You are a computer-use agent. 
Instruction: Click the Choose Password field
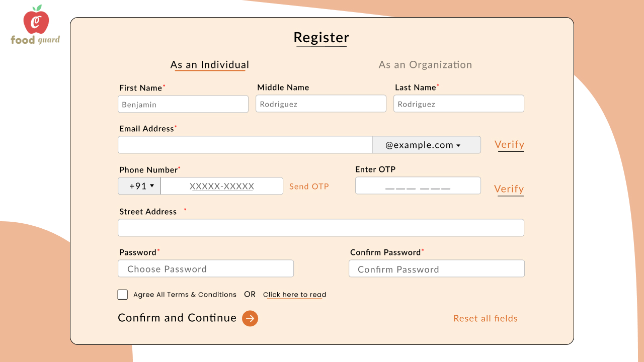tap(206, 268)
